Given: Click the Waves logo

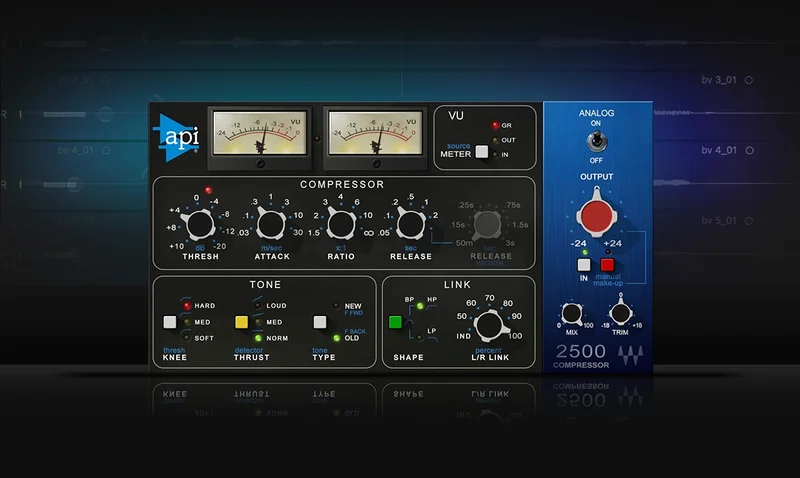Looking at the screenshot, I should click(x=631, y=355).
